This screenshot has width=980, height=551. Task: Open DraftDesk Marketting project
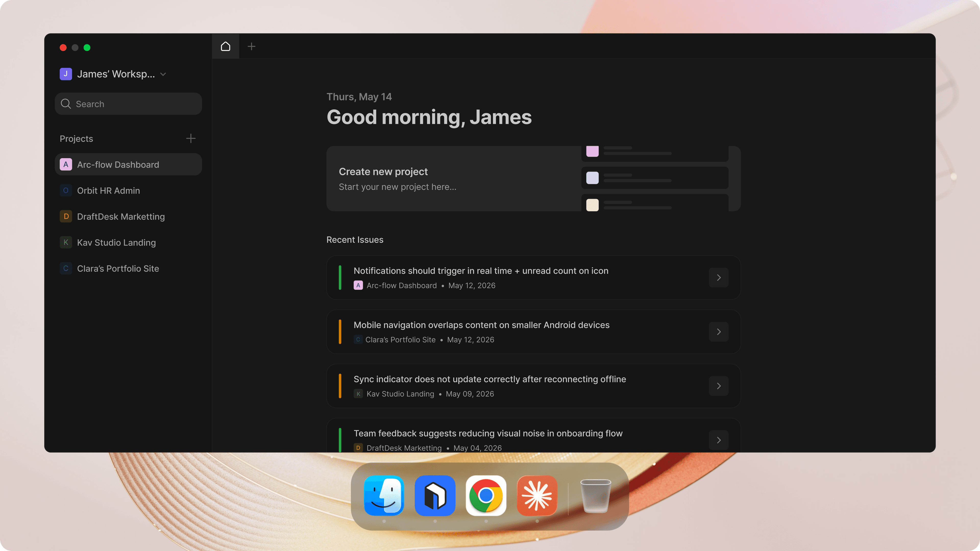[128, 216]
